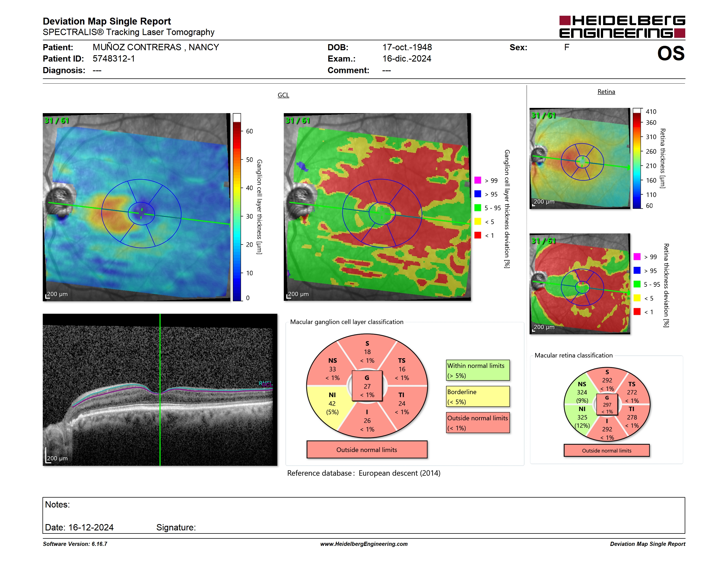Open the Retina deviation map image
Screen dimensions: 728x563
(x=580, y=284)
